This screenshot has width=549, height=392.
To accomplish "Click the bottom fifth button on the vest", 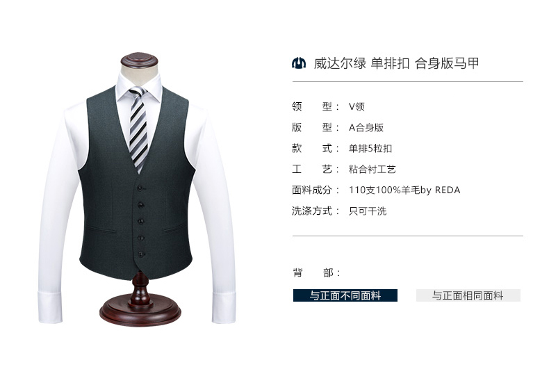I will (x=141, y=254).
